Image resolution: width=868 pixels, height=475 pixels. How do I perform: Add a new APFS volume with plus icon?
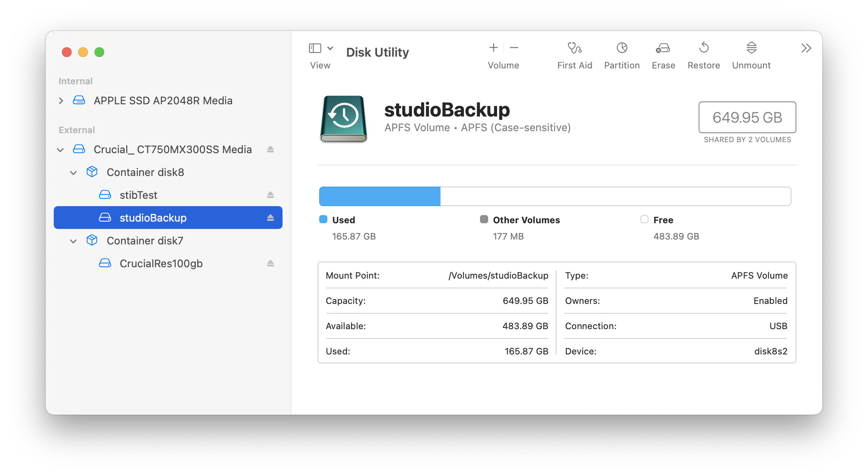pos(493,48)
